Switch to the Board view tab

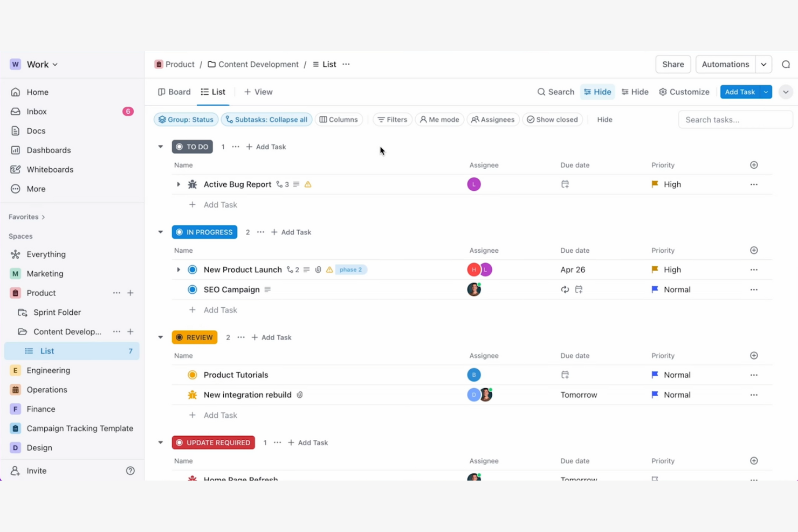(174, 92)
